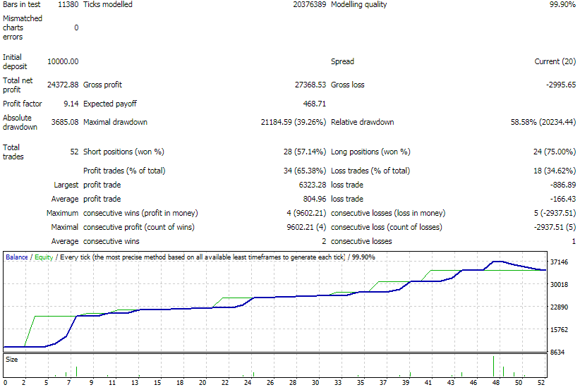Viewport: 580px width, 392px height.
Task: Click trade number 52 on the horizontal axis
Action: tap(540, 383)
